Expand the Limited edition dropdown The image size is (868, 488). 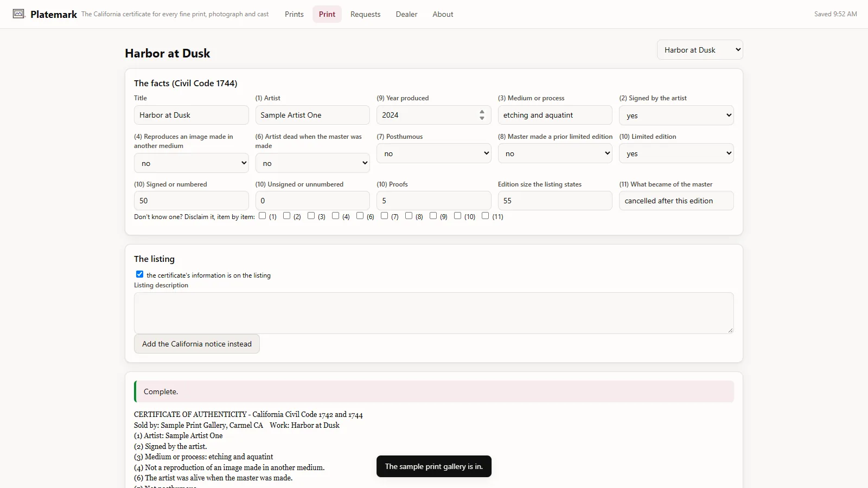pyautogui.click(x=676, y=153)
